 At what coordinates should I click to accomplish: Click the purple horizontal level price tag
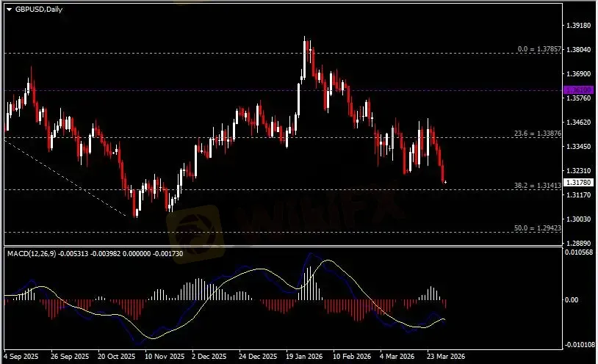579,90
